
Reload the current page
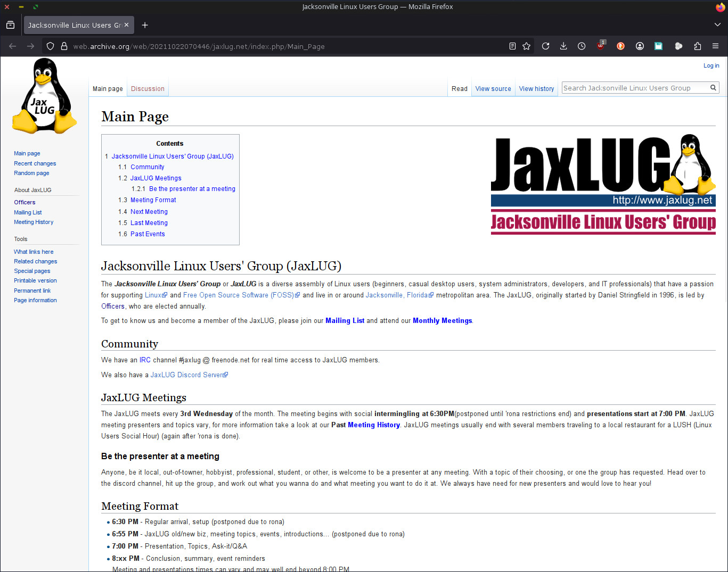(x=545, y=46)
